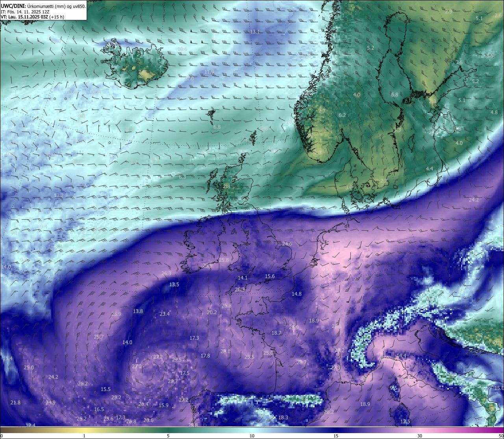Click the valid time line 'VT: Lau. 15.11.2025 03Z (+15 h)'
504x439 pixels.
33,17
